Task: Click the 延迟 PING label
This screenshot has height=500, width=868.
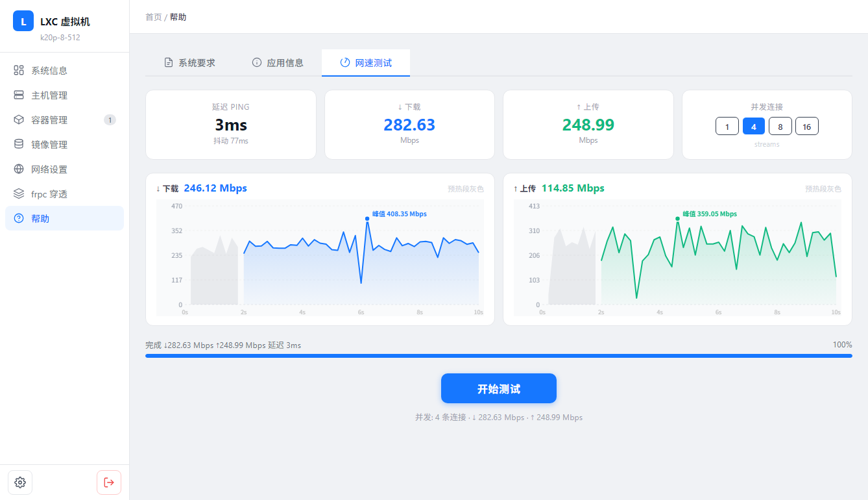Action: click(x=231, y=107)
